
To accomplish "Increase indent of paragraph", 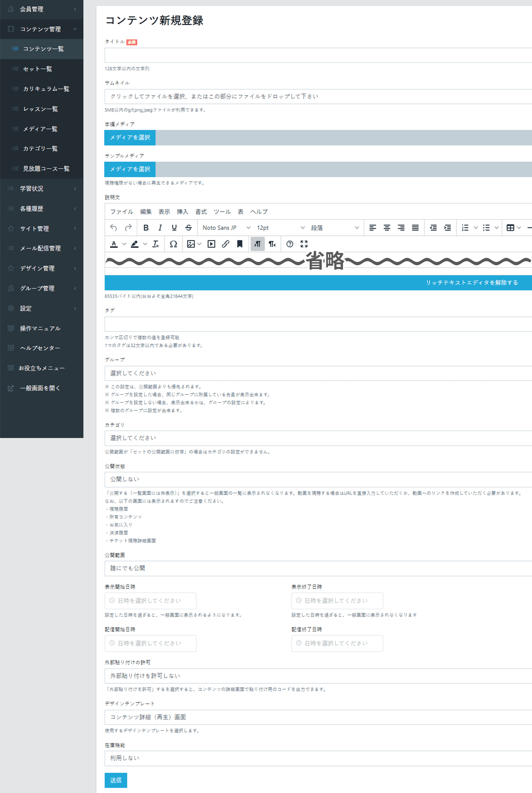I will [448, 227].
